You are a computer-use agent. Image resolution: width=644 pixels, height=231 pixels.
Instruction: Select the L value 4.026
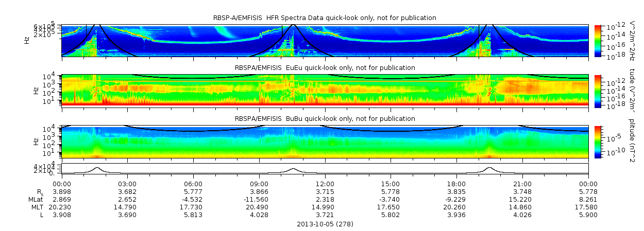pyautogui.click(x=522, y=215)
